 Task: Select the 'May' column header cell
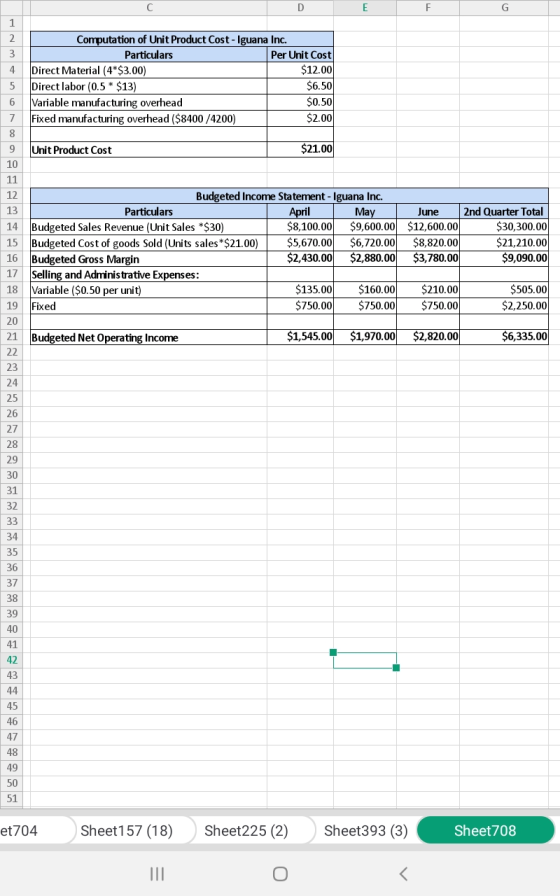[365, 211]
